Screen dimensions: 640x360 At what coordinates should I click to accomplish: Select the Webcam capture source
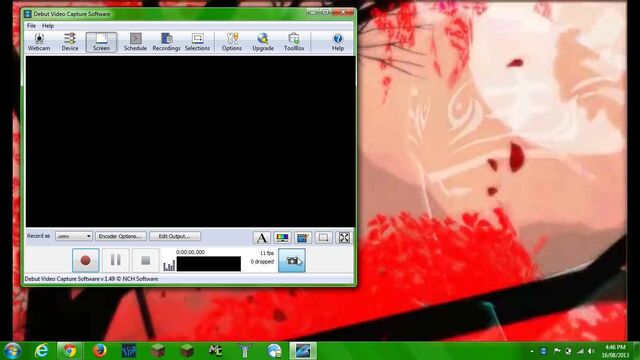click(x=39, y=42)
